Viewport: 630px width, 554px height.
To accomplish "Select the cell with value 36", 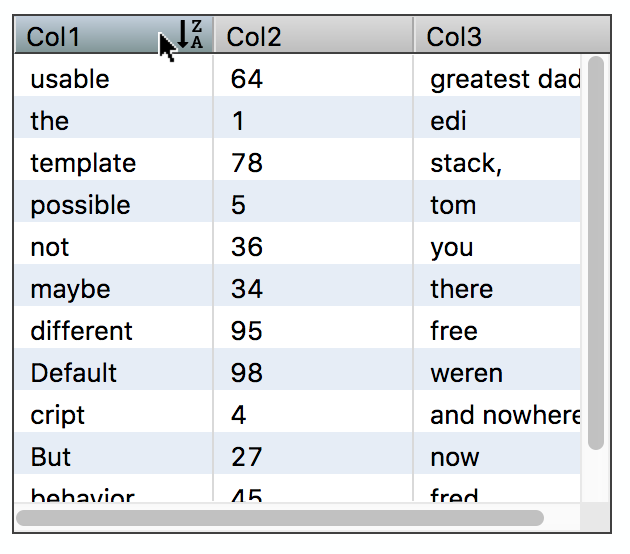I will point(247,247).
